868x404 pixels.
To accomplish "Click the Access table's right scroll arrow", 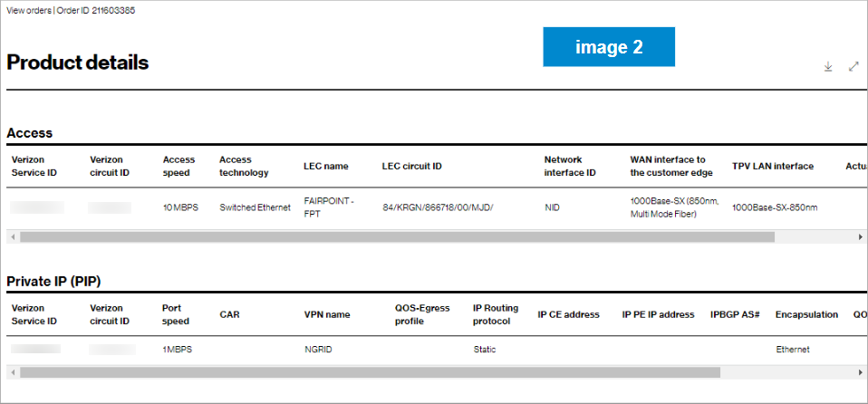I will coord(861,236).
